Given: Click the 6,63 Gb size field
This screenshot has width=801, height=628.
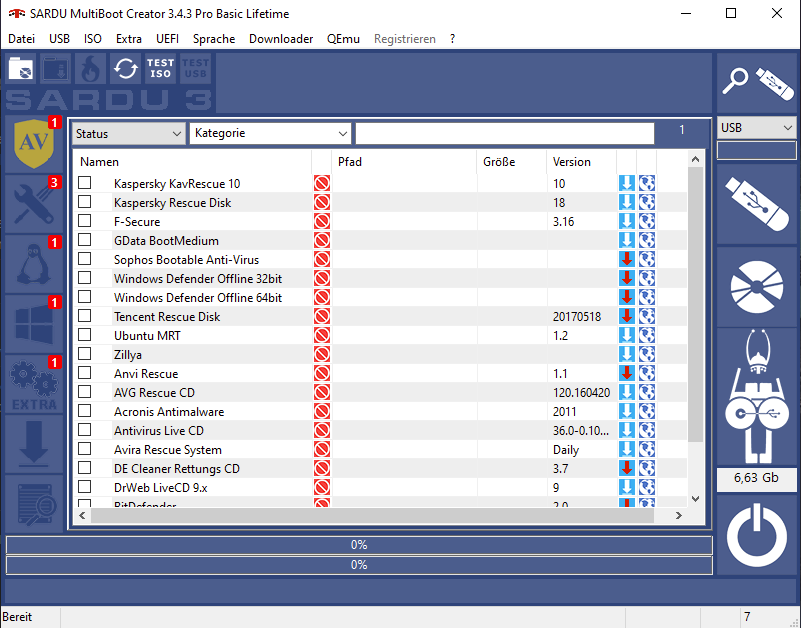Looking at the screenshot, I should click(757, 478).
